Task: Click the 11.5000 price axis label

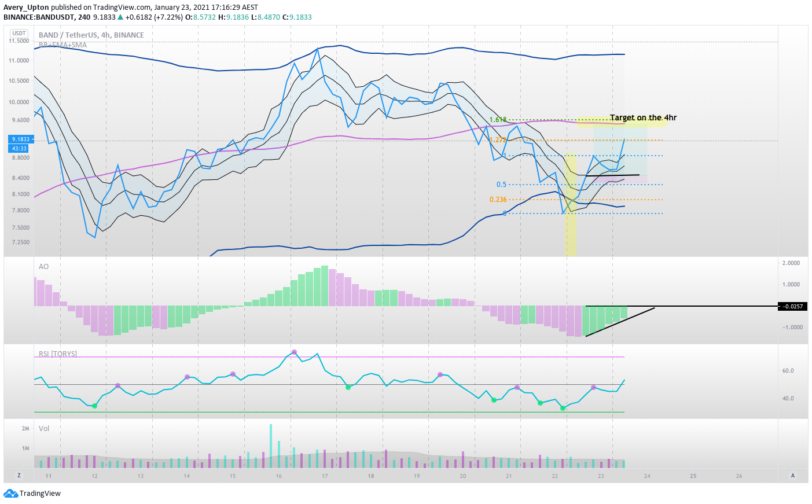Action: tap(19, 41)
